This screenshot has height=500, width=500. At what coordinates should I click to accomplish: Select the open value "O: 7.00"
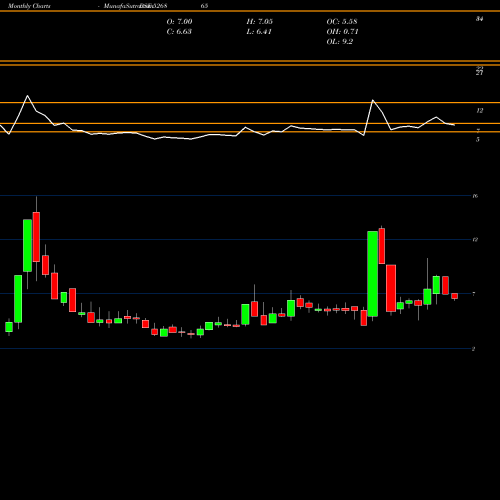pyautogui.click(x=179, y=21)
